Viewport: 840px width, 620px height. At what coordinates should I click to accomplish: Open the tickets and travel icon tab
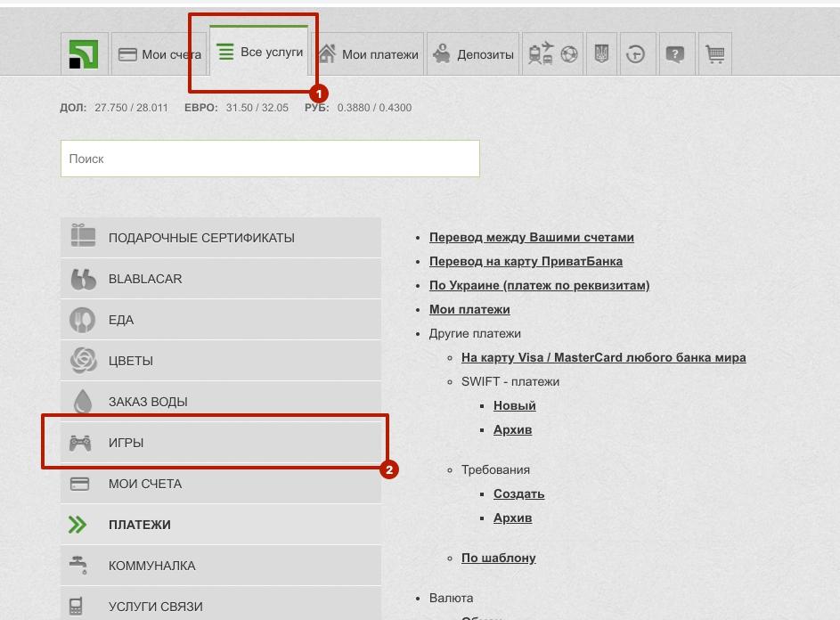(553, 54)
